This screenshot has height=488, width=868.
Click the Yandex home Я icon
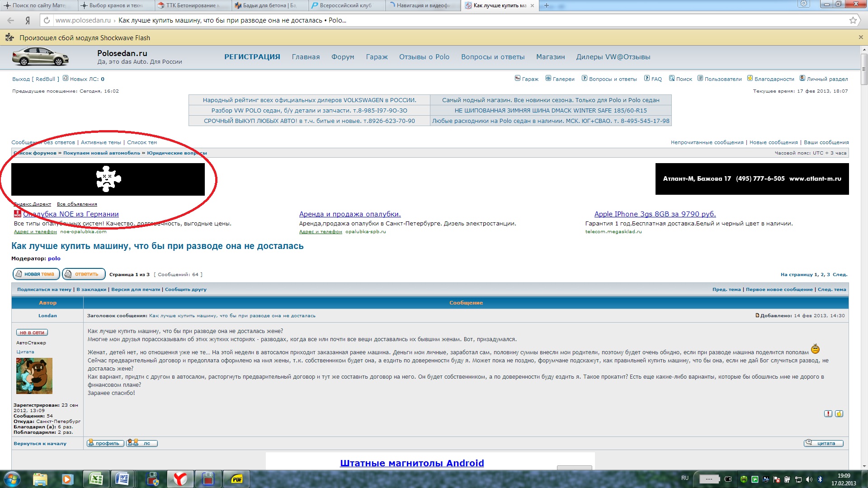[28, 20]
